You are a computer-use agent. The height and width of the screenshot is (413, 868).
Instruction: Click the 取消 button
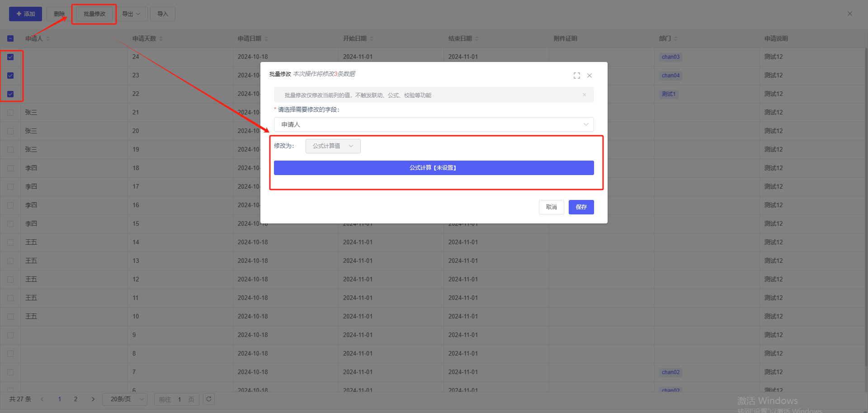click(551, 207)
